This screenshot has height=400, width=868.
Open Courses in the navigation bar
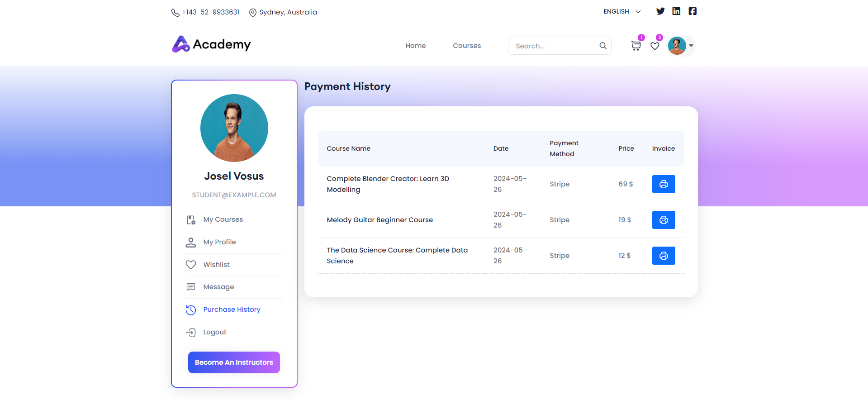tap(467, 46)
